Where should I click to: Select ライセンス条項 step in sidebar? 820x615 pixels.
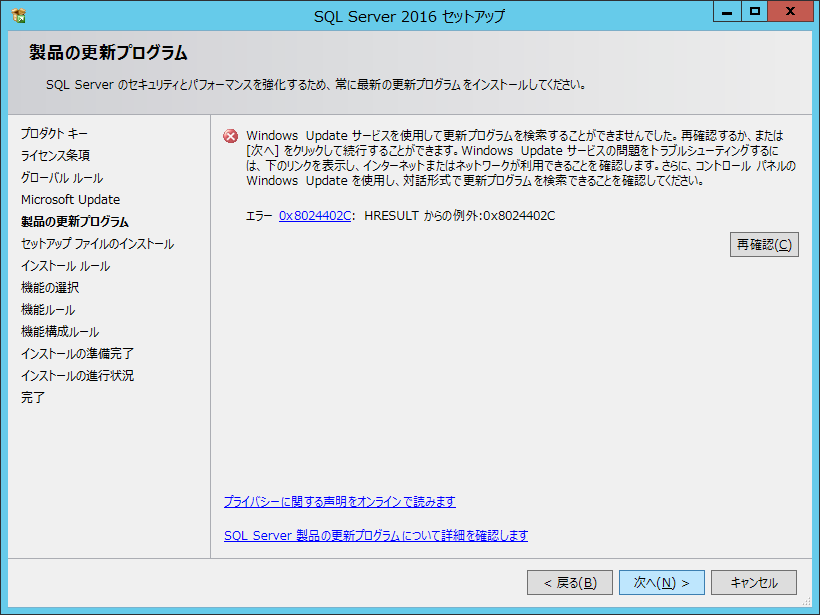click(x=56, y=155)
